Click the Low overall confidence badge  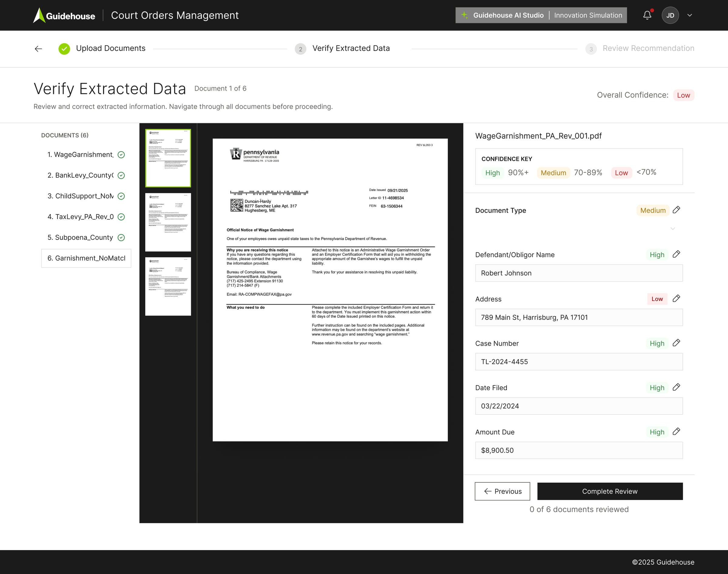pos(684,95)
